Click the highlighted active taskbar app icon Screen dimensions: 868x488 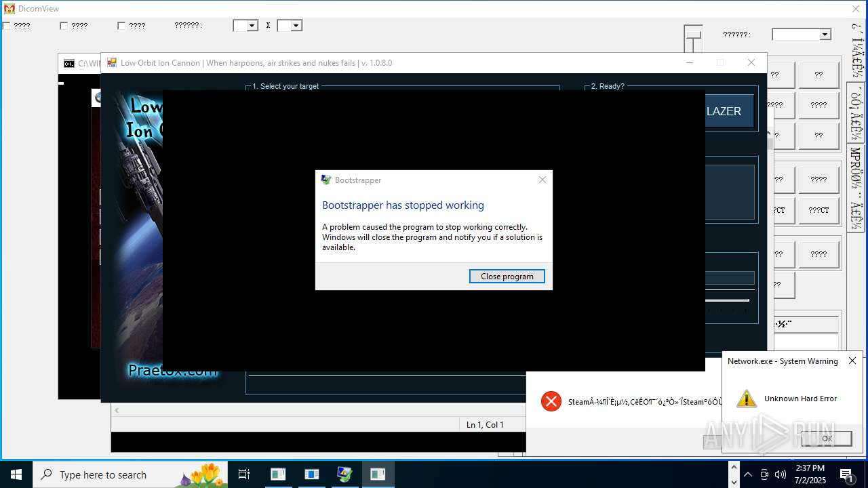point(378,474)
